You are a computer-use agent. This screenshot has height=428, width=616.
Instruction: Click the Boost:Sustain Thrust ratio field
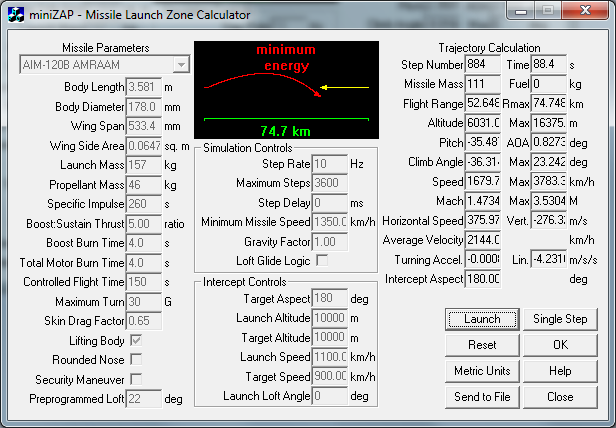(x=144, y=224)
